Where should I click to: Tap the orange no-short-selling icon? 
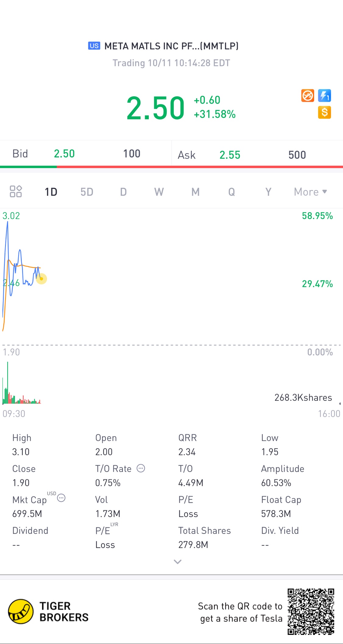(307, 96)
